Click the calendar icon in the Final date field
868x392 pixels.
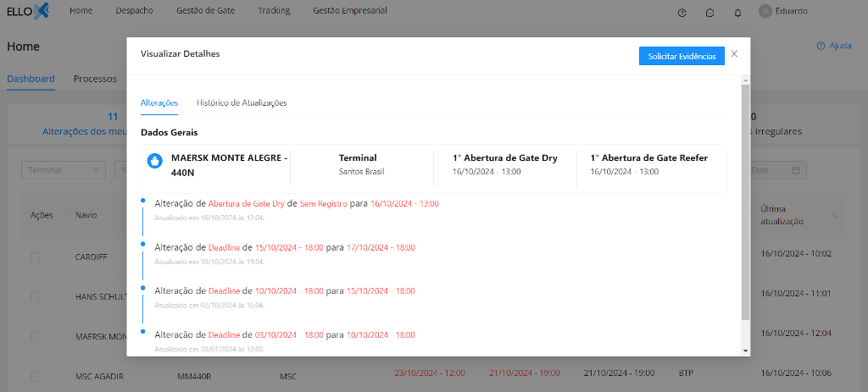point(796,170)
